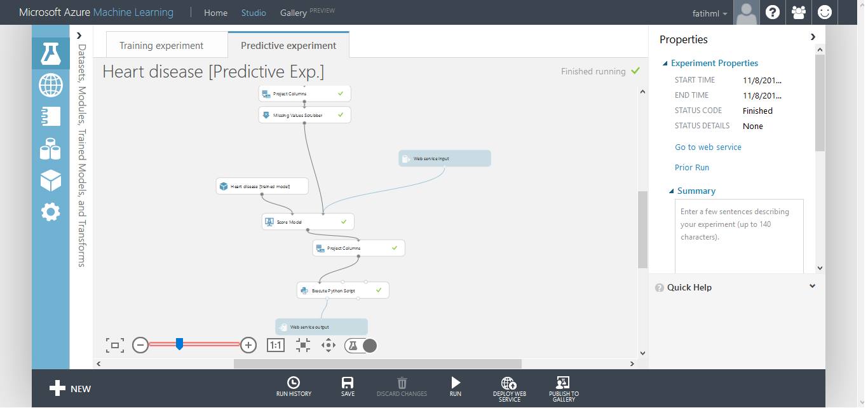Viewport: 868px width, 408px height.
Task: Open the Home menu item
Action: tap(215, 13)
